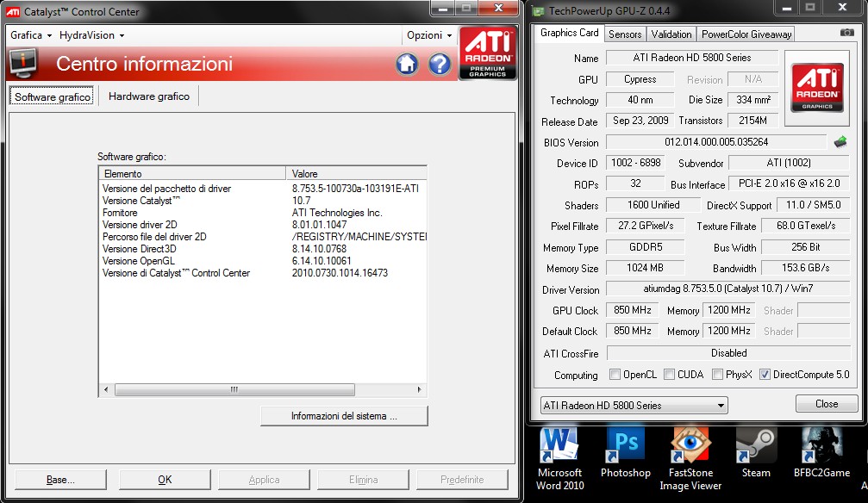Select the Versione di Catalyst Control Center row
868x503 pixels.
[x=263, y=273]
